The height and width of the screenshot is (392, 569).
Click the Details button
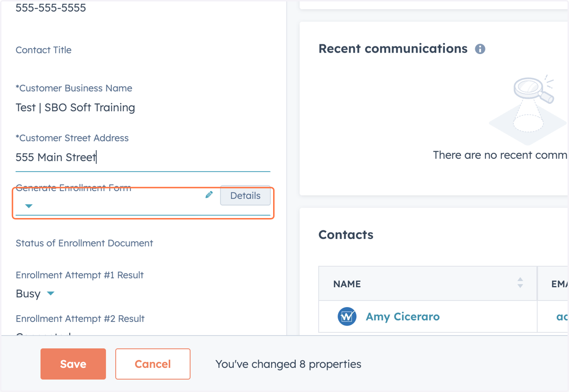[245, 196]
